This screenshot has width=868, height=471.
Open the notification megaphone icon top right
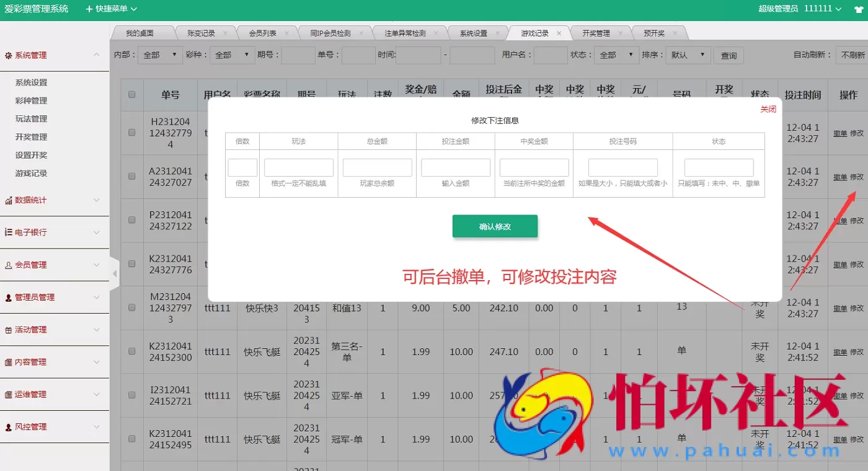pyautogui.click(x=859, y=10)
